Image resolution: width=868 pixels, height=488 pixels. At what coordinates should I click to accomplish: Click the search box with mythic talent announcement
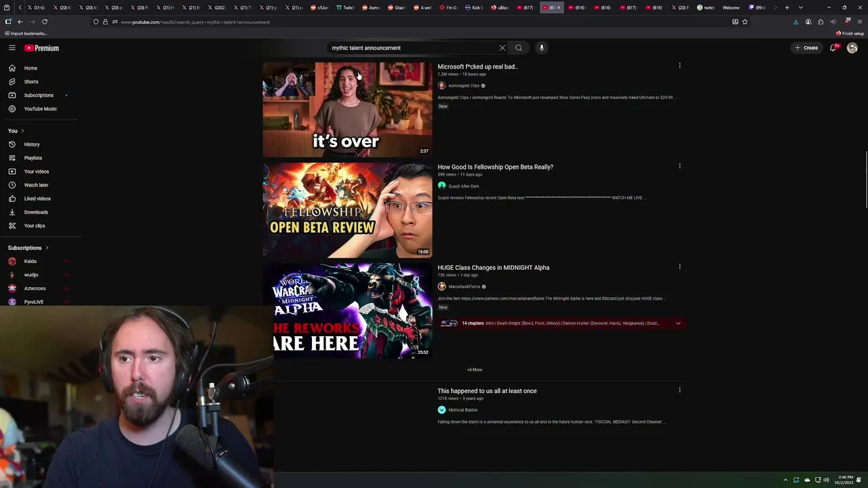pyautogui.click(x=412, y=47)
